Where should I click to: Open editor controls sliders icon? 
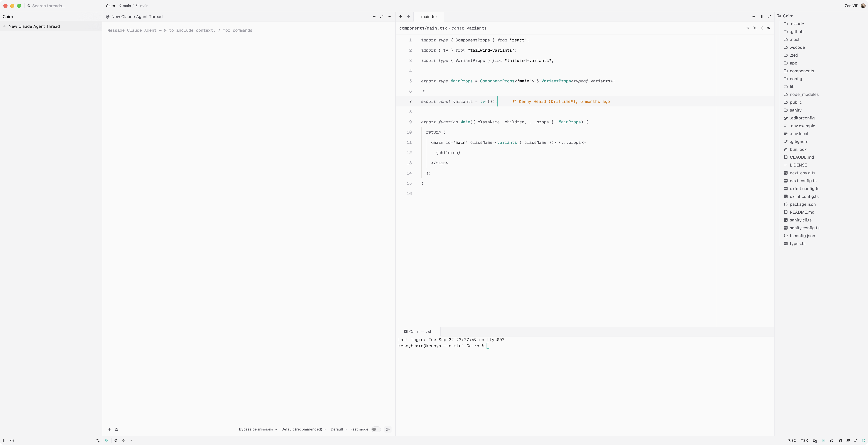[769, 28]
